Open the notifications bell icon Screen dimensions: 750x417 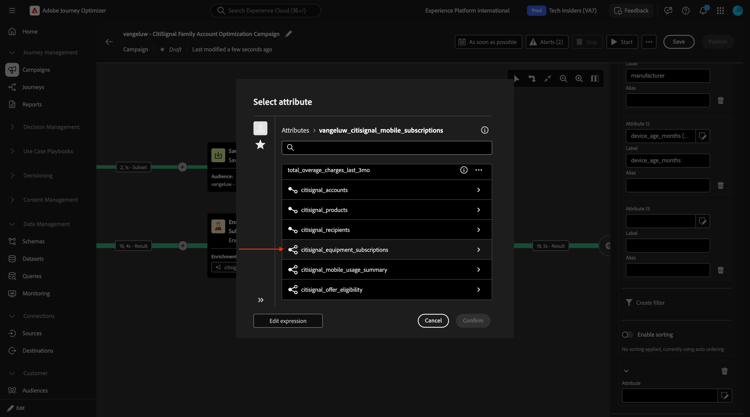point(703,10)
